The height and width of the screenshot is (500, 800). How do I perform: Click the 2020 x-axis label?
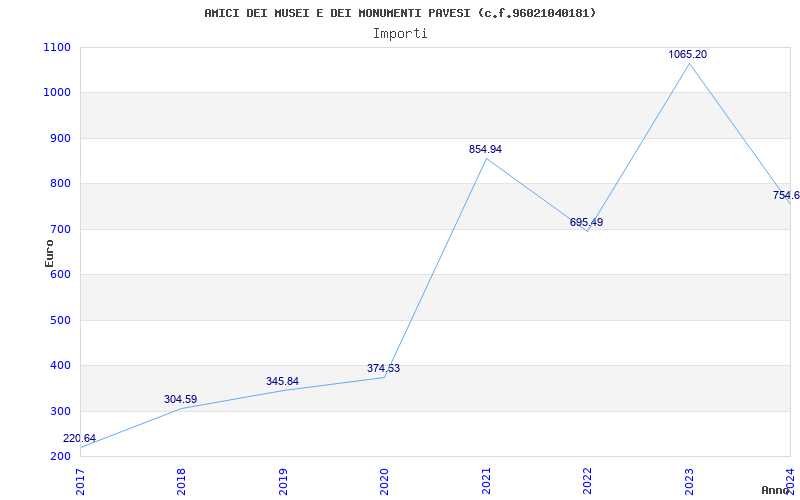[x=384, y=482]
